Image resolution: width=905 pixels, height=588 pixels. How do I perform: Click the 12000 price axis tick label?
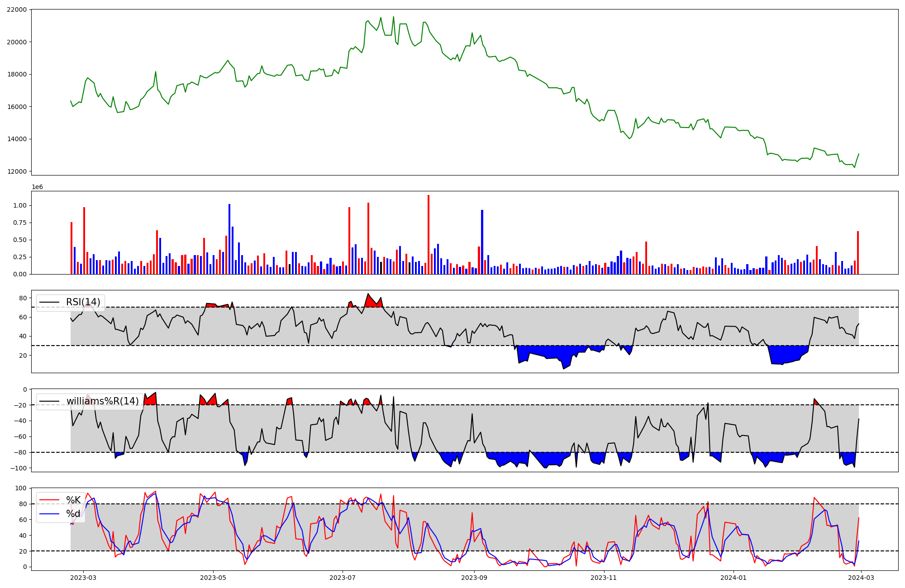[17, 171]
